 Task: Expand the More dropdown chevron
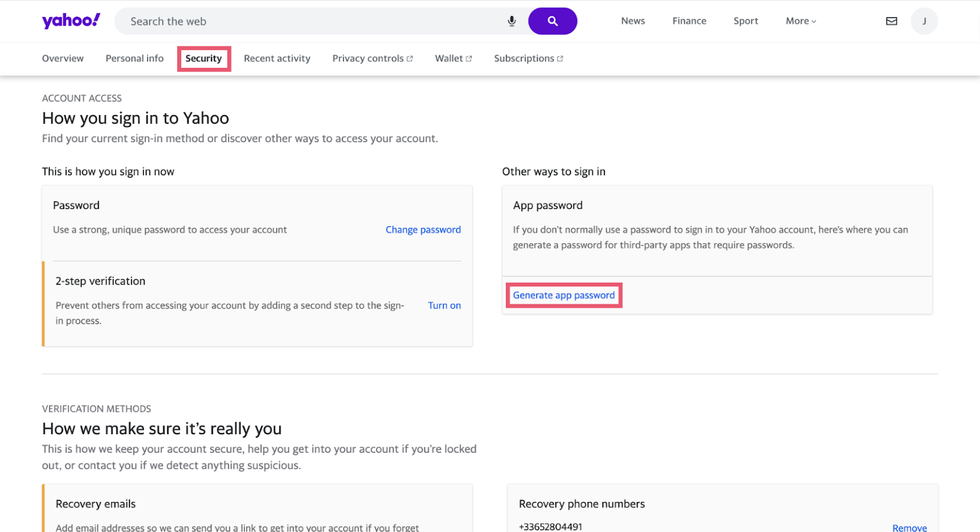814,21
